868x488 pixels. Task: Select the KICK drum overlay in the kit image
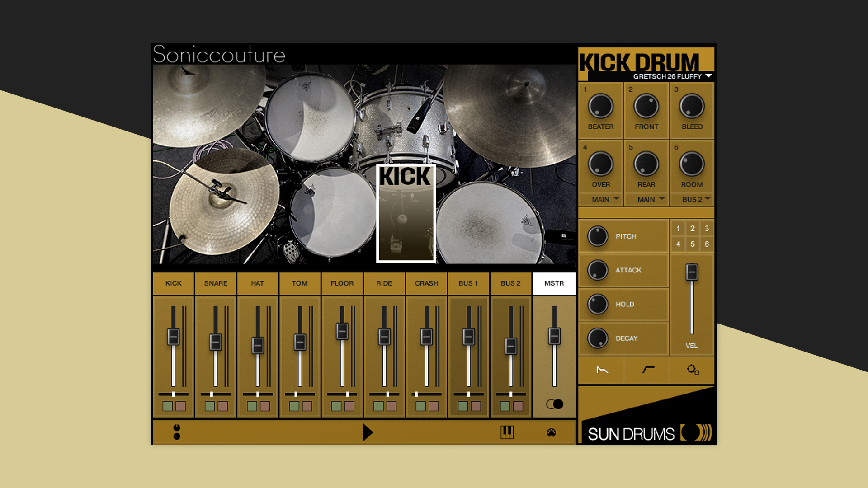coord(406,213)
